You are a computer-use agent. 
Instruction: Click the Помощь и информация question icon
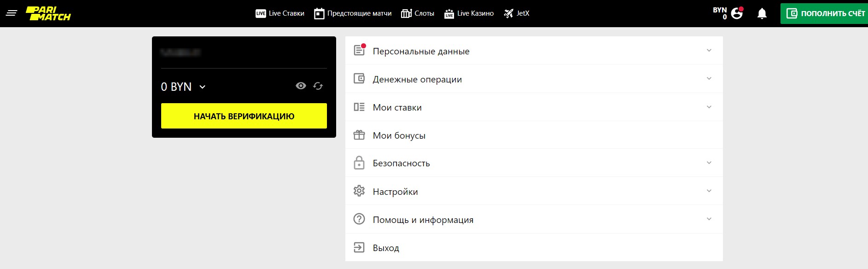coord(359,219)
